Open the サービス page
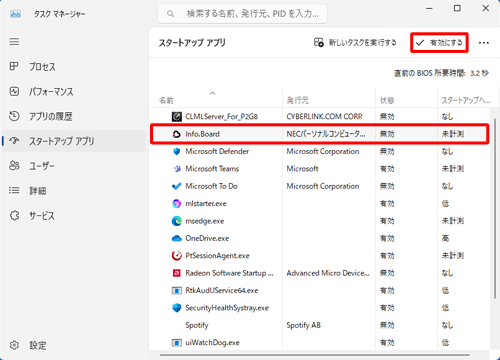 [73, 216]
